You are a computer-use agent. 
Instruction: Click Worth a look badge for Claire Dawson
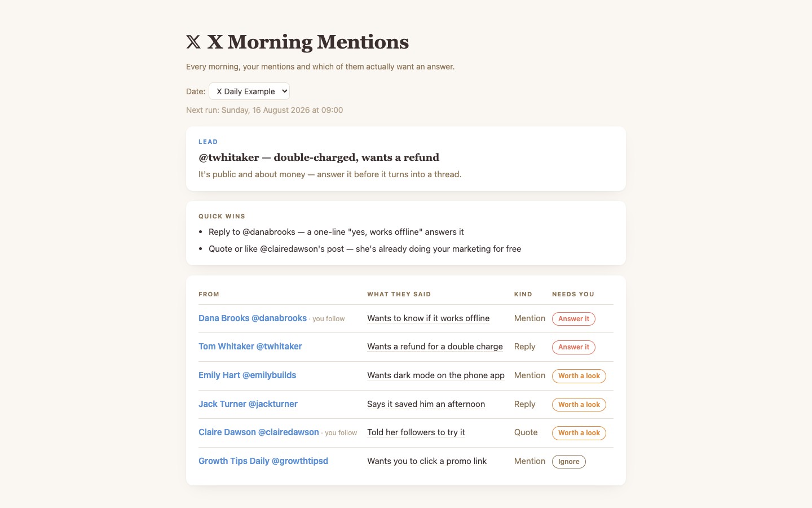coord(579,433)
